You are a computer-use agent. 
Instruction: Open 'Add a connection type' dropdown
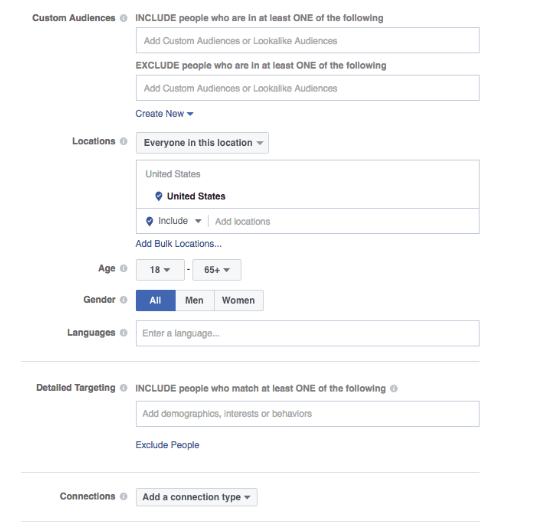(x=197, y=497)
